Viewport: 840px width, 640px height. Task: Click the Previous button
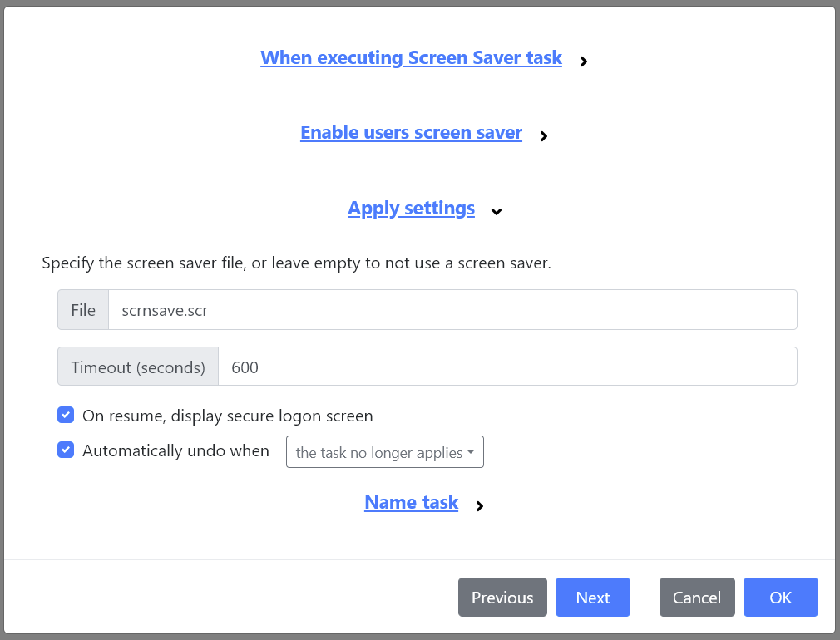pyautogui.click(x=502, y=597)
